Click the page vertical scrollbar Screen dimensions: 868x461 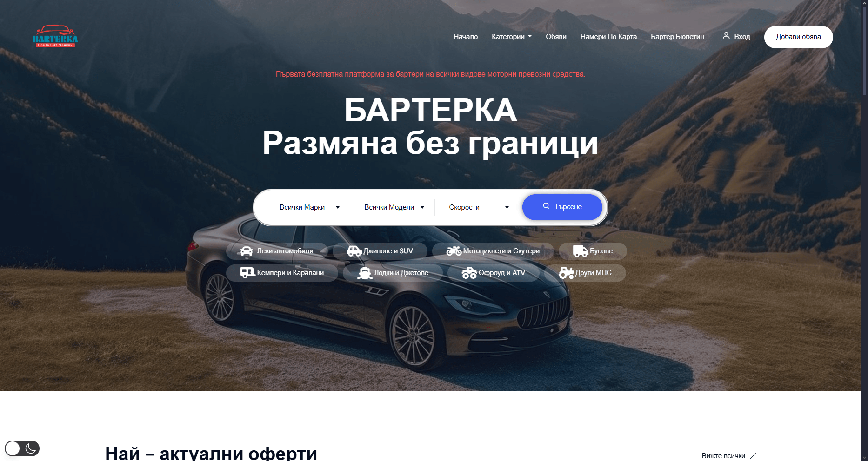[x=864, y=230]
